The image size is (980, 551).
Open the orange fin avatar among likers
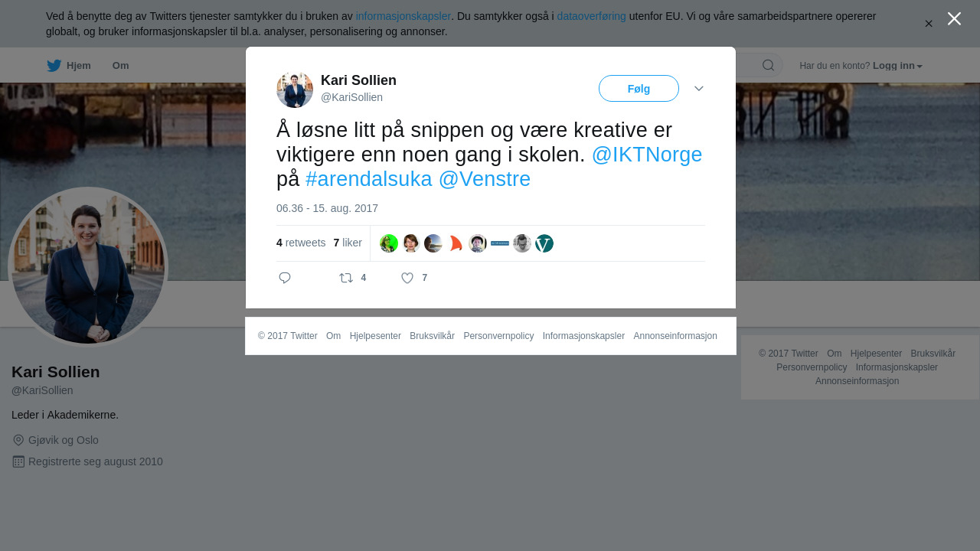coord(456,243)
